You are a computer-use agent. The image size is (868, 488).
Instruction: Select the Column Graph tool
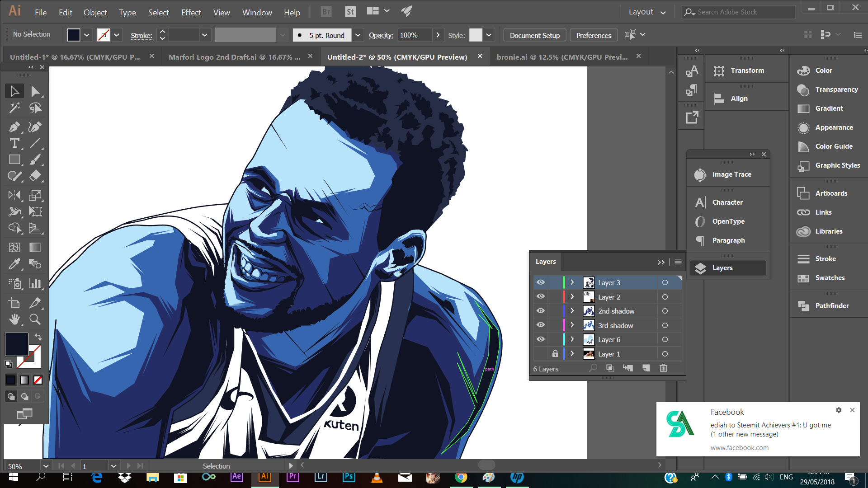click(35, 283)
